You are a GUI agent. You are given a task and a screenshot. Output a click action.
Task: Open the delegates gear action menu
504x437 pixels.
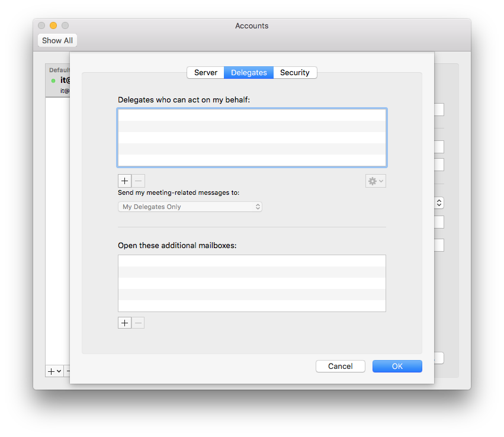click(x=375, y=181)
